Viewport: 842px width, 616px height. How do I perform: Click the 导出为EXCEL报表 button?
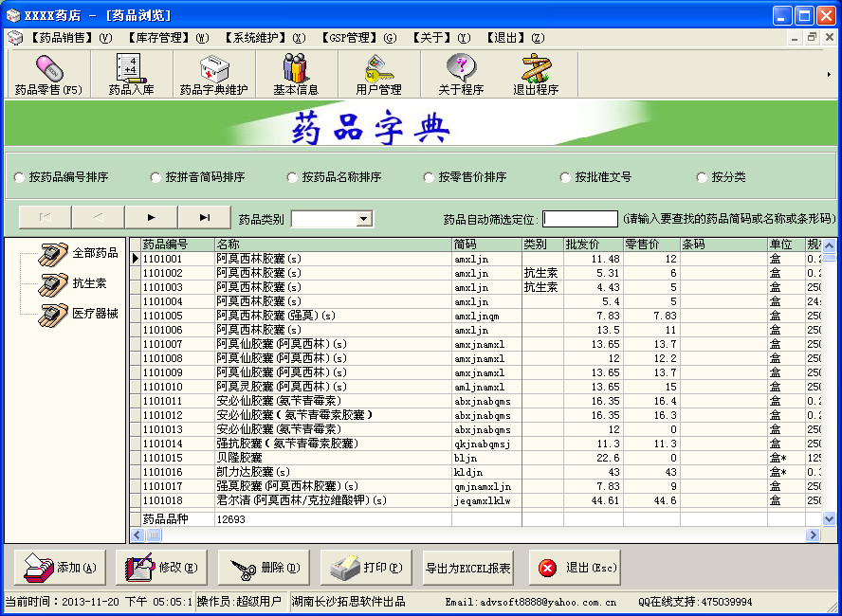467,569
